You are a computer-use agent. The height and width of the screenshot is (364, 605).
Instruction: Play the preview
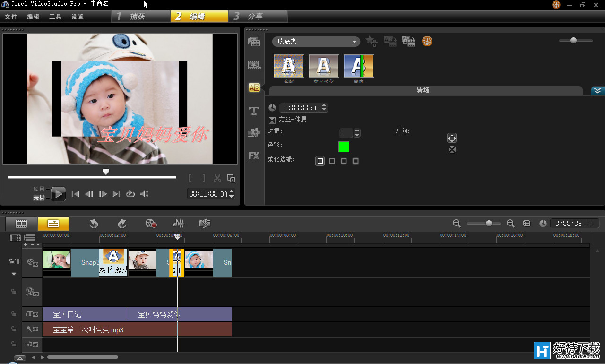coord(58,194)
